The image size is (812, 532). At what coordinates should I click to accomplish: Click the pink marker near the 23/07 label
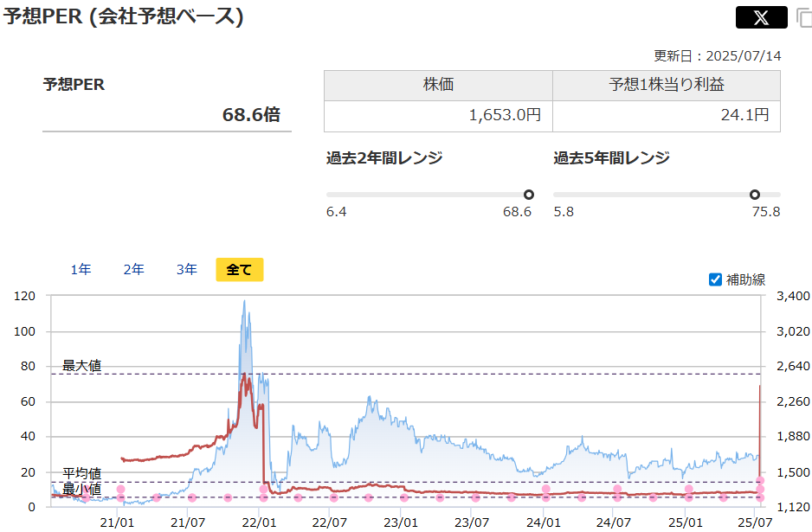[x=474, y=497]
